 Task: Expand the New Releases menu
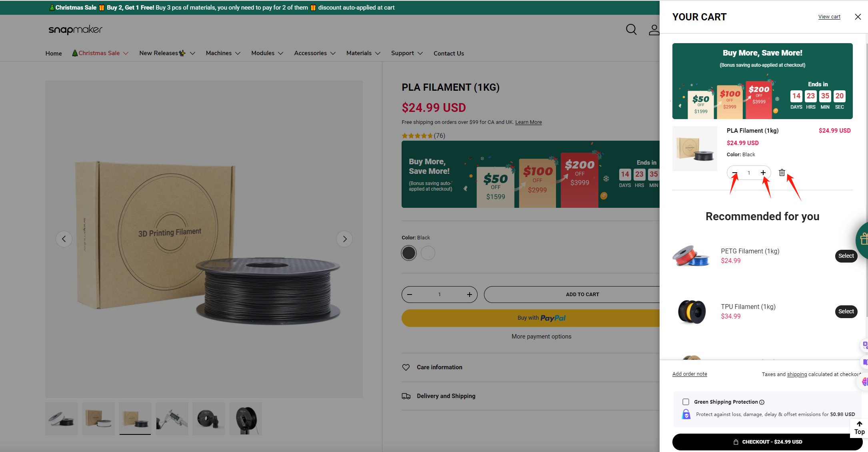(x=167, y=53)
